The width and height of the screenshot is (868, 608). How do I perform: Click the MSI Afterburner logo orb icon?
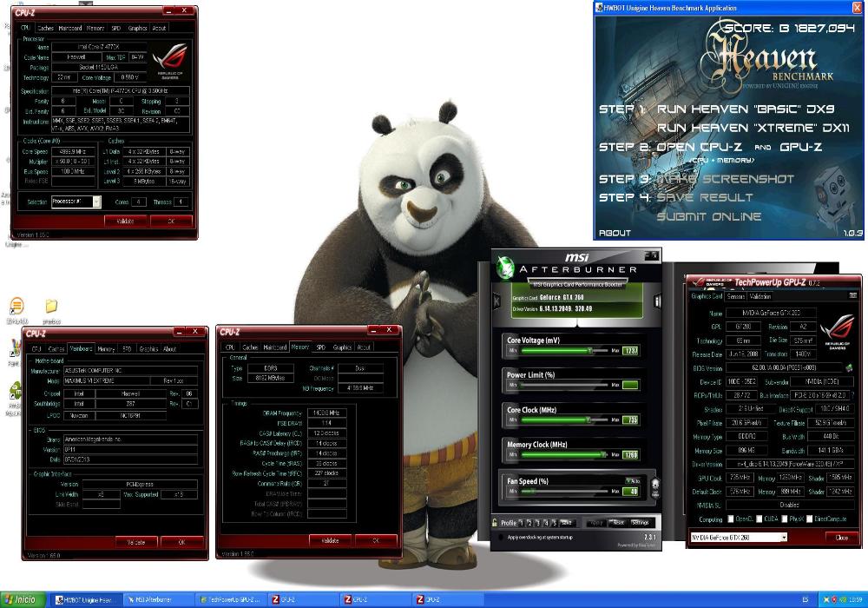pyautogui.click(x=505, y=268)
